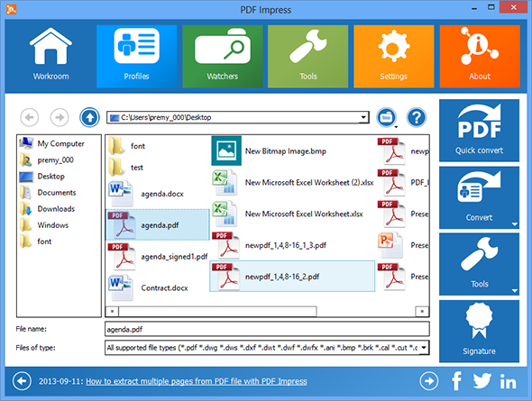
Task: Expand the Files of type dropdown
Action: tap(424, 348)
